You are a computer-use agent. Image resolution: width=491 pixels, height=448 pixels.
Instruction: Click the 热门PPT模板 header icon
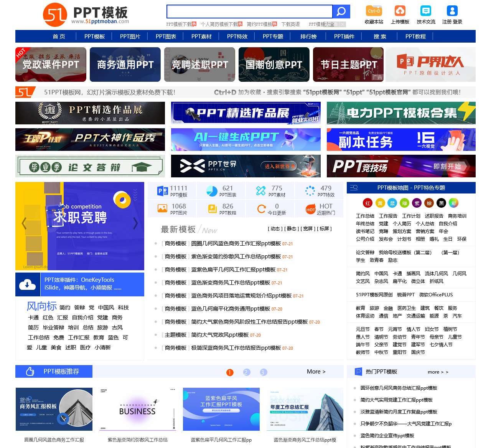point(358,372)
